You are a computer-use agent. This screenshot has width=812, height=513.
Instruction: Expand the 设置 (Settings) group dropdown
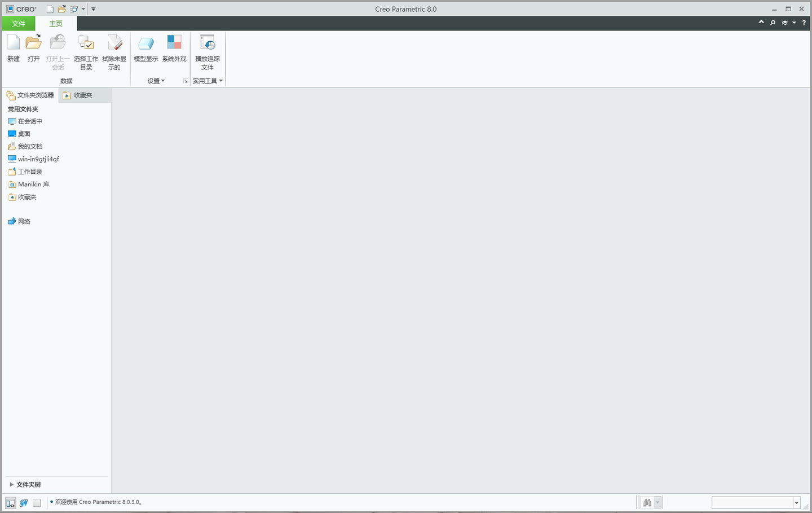(156, 81)
